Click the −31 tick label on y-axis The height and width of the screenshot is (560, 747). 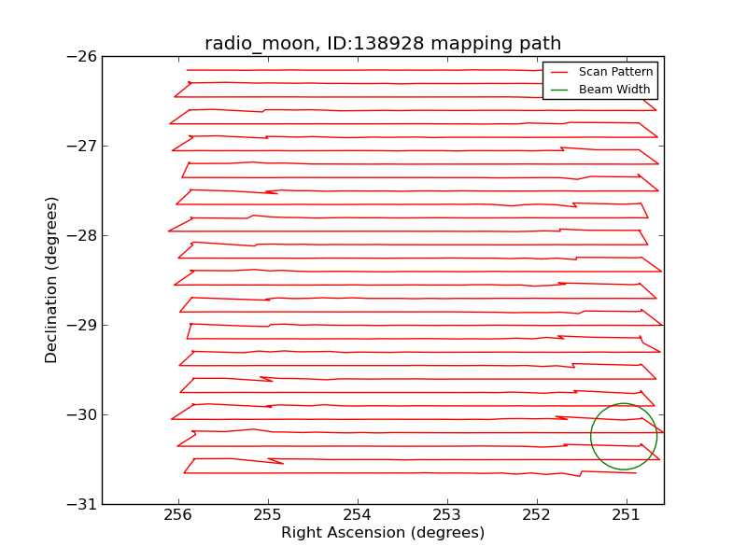(81, 504)
